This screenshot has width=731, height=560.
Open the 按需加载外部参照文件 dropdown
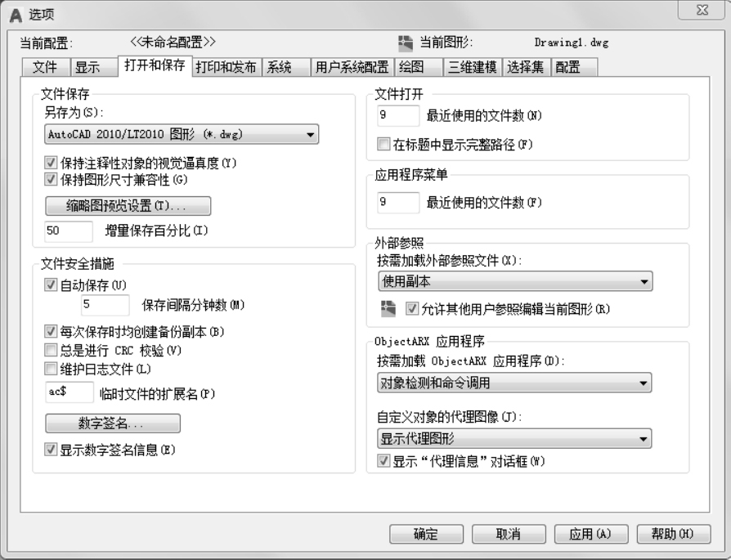click(515, 281)
